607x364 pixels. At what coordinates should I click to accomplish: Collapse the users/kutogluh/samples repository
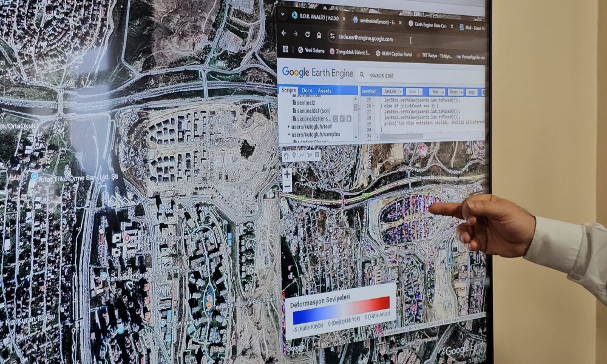pyautogui.click(x=289, y=134)
